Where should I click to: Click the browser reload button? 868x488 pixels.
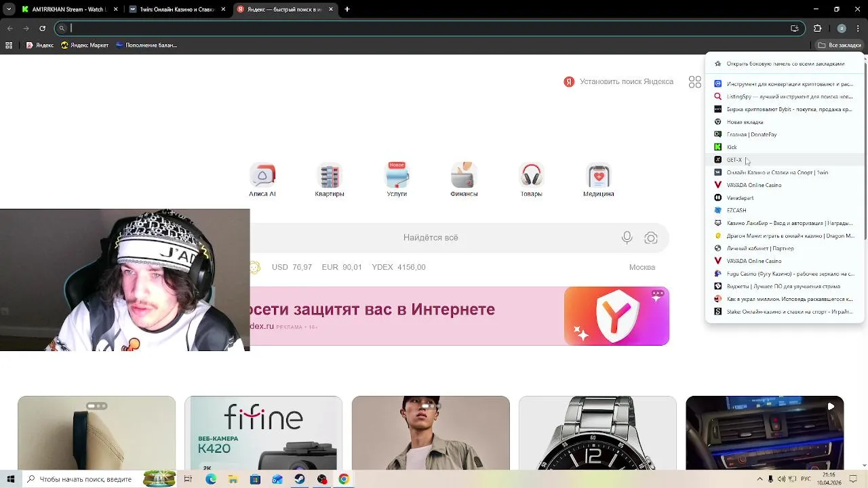click(43, 28)
